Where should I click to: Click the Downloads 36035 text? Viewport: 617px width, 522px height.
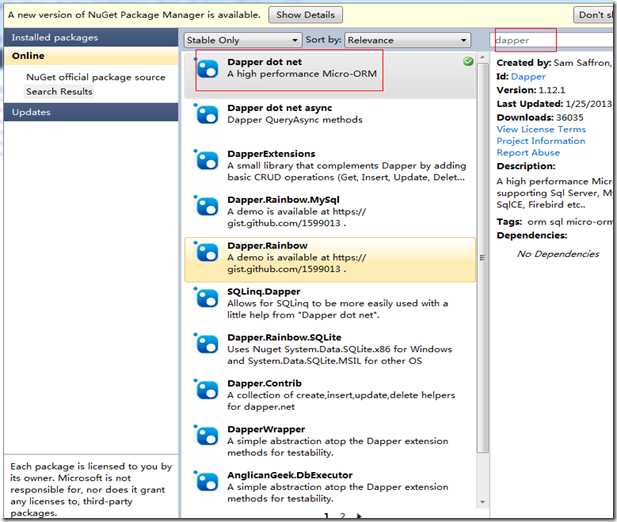point(540,118)
